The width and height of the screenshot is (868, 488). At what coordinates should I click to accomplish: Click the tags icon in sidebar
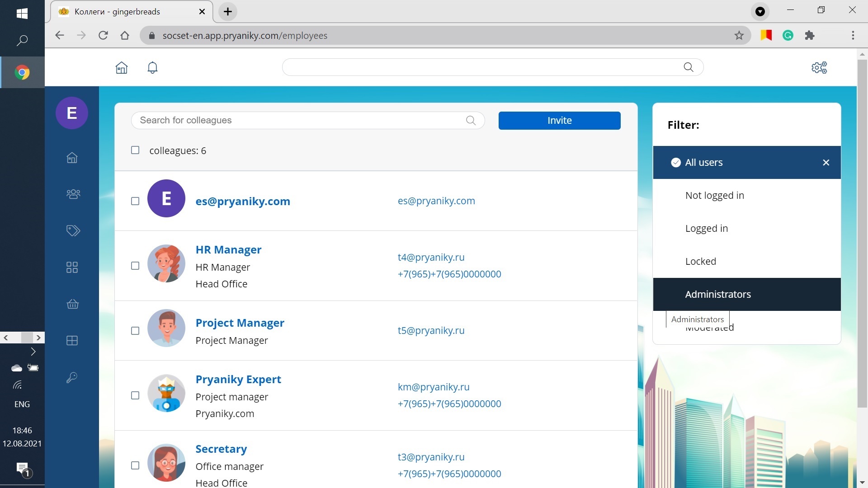pyautogui.click(x=73, y=231)
